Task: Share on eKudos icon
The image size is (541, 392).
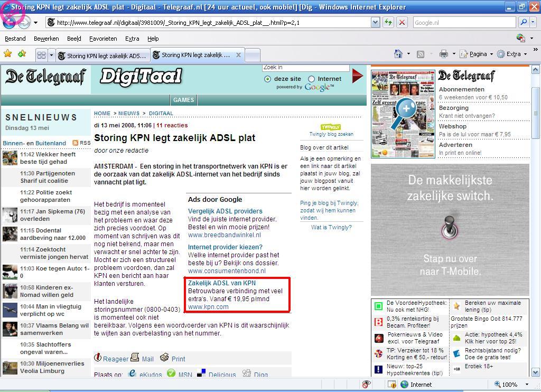Action: pyautogui.click(x=132, y=373)
